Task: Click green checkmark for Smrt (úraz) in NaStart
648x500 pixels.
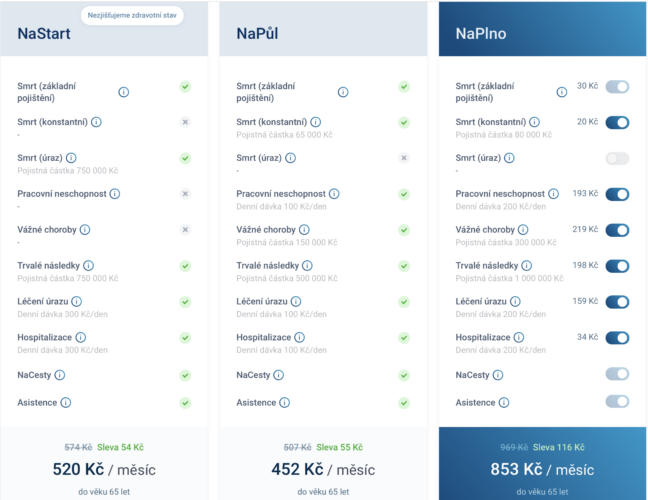Action: click(185, 158)
